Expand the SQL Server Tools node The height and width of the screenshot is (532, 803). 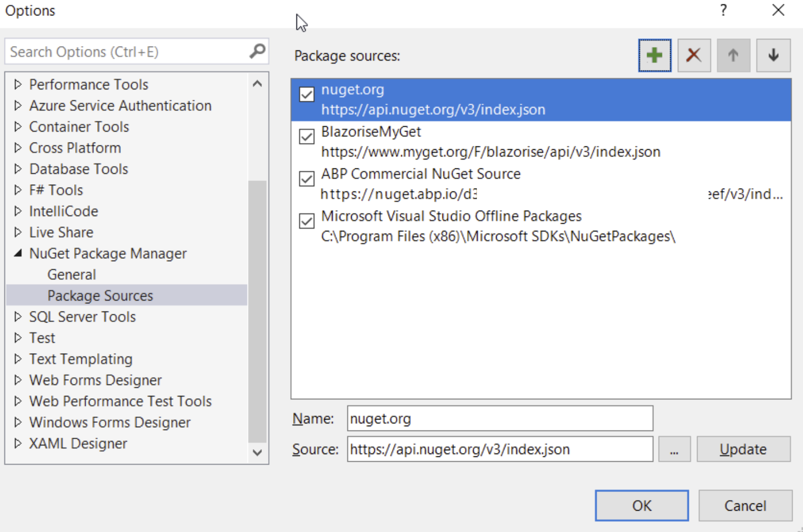point(18,316)
